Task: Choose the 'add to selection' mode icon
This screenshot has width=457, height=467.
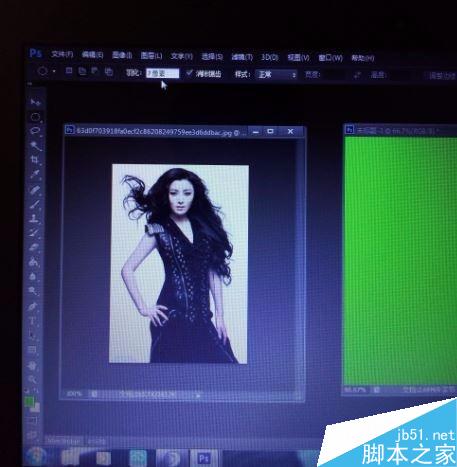Action: pyautogui.click(x=82, y=71)
